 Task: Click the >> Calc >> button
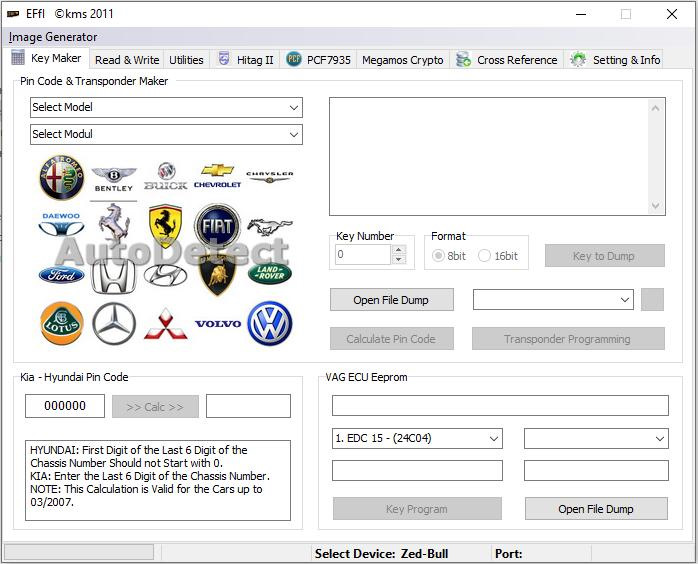(155, 406)
